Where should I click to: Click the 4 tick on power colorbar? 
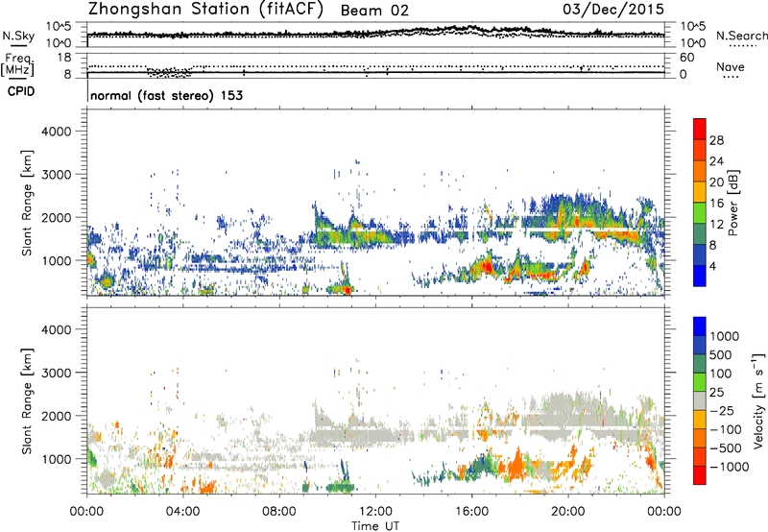click(713, 266)
